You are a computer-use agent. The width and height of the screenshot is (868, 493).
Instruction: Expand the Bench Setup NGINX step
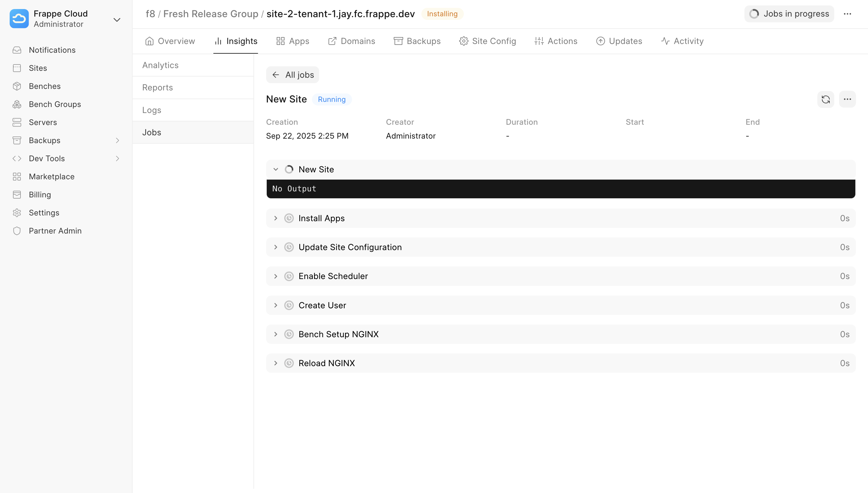pos(275,334)
